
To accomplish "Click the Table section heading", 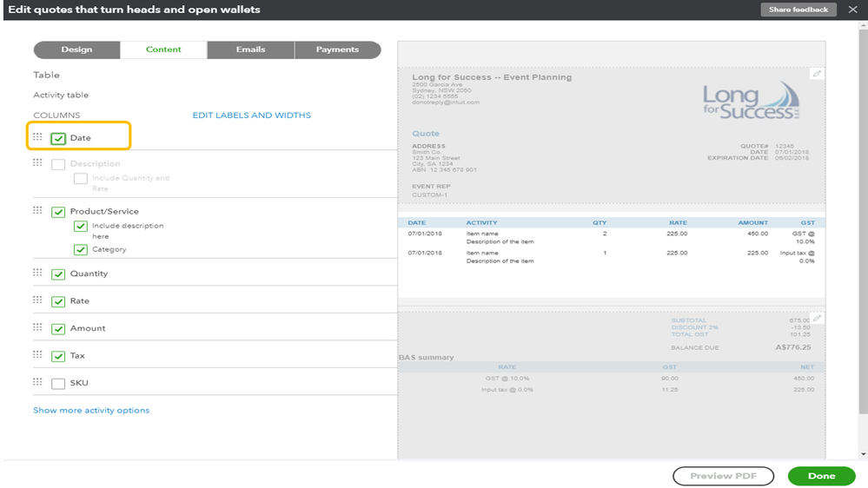I will [x=47, y=75].
